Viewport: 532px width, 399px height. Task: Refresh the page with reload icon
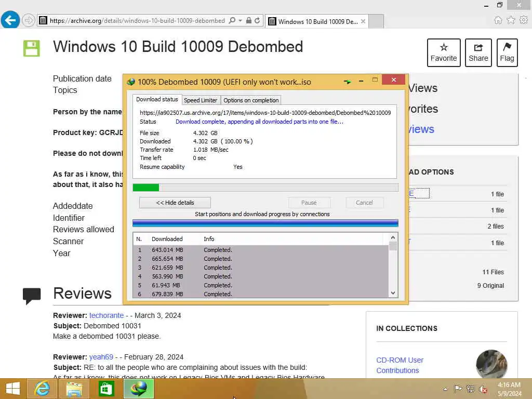coord(257,20)
